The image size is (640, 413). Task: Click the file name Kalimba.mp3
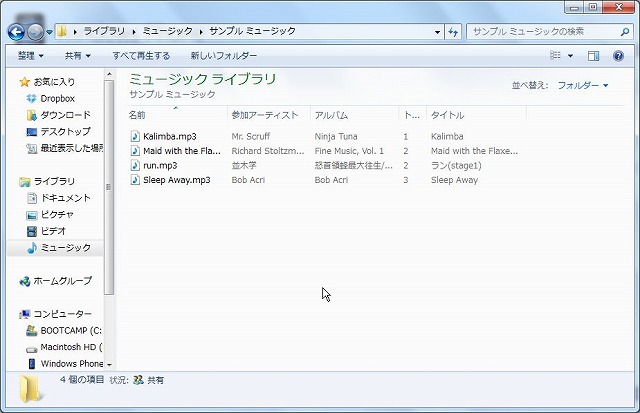click(170, 136)
